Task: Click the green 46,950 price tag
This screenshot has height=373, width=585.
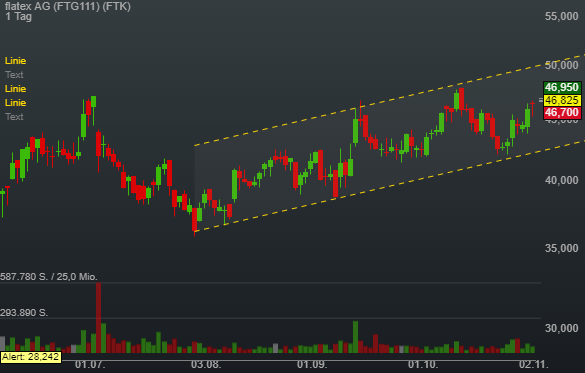Action: click(562, 87)
